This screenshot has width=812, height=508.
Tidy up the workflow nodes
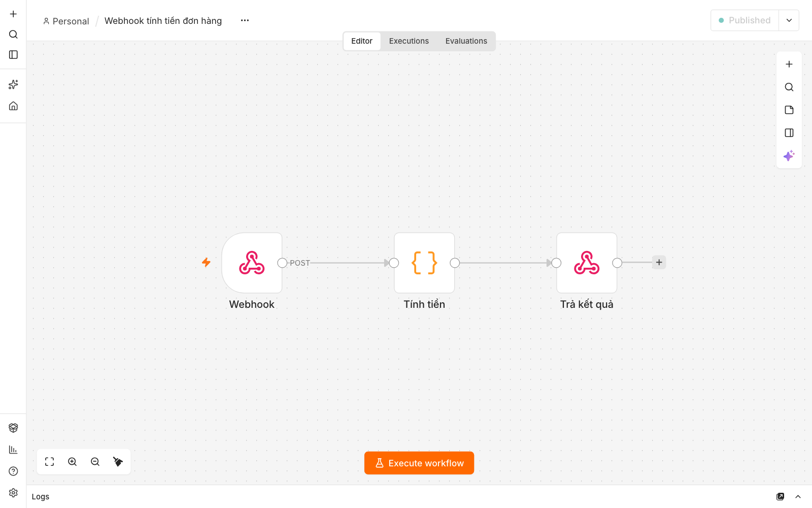(118, 462)
